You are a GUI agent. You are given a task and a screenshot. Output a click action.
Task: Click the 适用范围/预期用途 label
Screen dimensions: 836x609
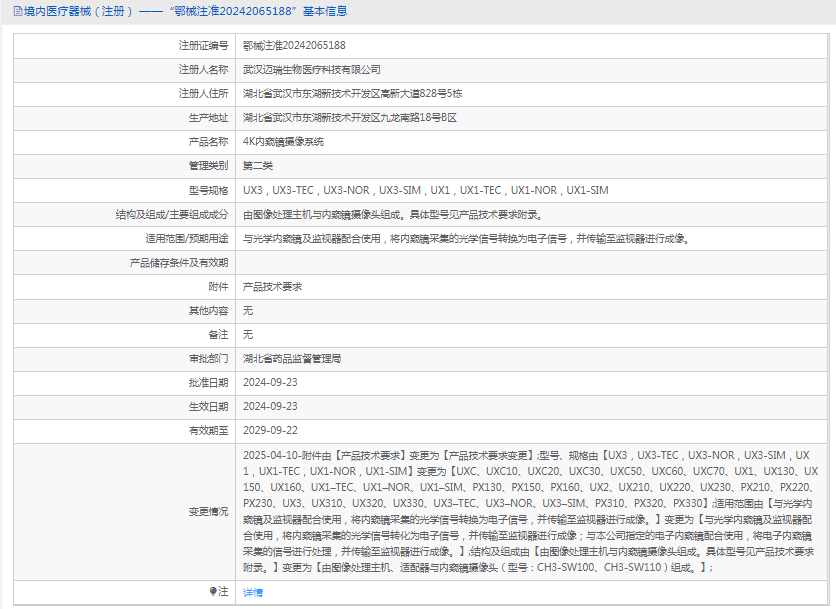click(187, 238)
